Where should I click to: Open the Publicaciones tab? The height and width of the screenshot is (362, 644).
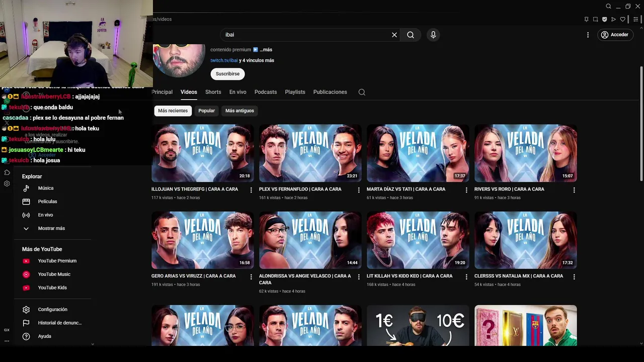click(x=330, y=92)
